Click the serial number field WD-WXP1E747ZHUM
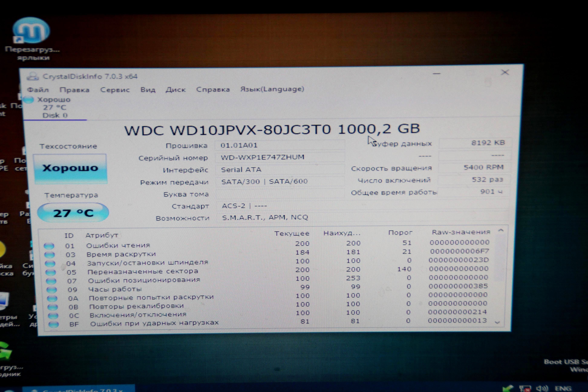The image size is (588, 392). [280, 157]
